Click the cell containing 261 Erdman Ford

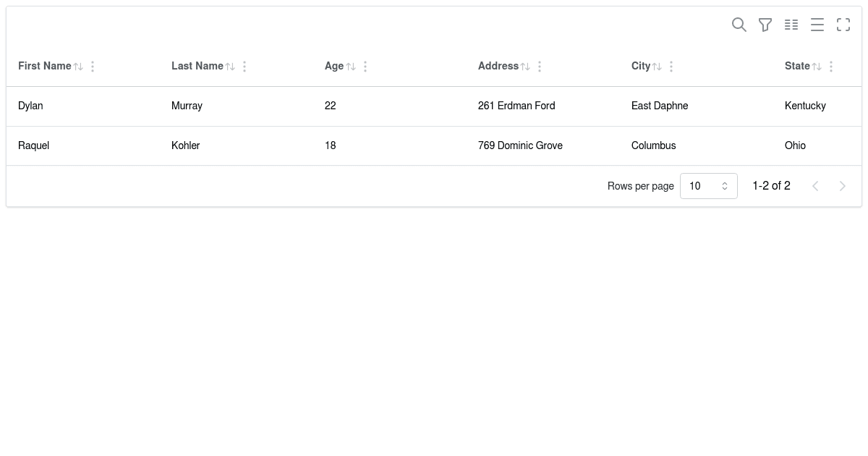(516, 106)
